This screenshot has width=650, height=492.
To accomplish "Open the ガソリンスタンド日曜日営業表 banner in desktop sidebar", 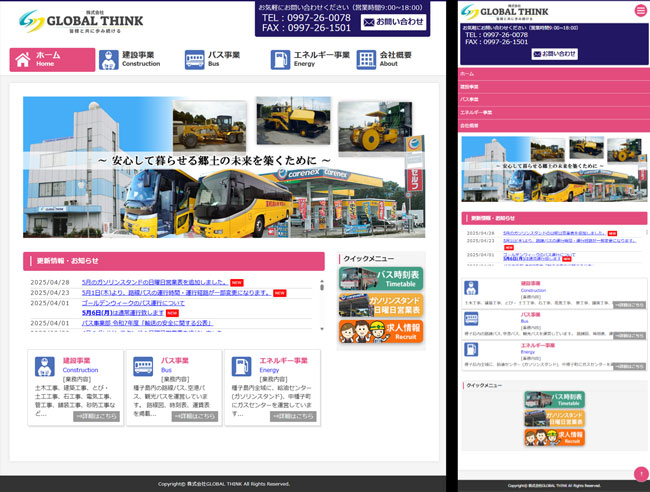I will [x=380, y=305].
